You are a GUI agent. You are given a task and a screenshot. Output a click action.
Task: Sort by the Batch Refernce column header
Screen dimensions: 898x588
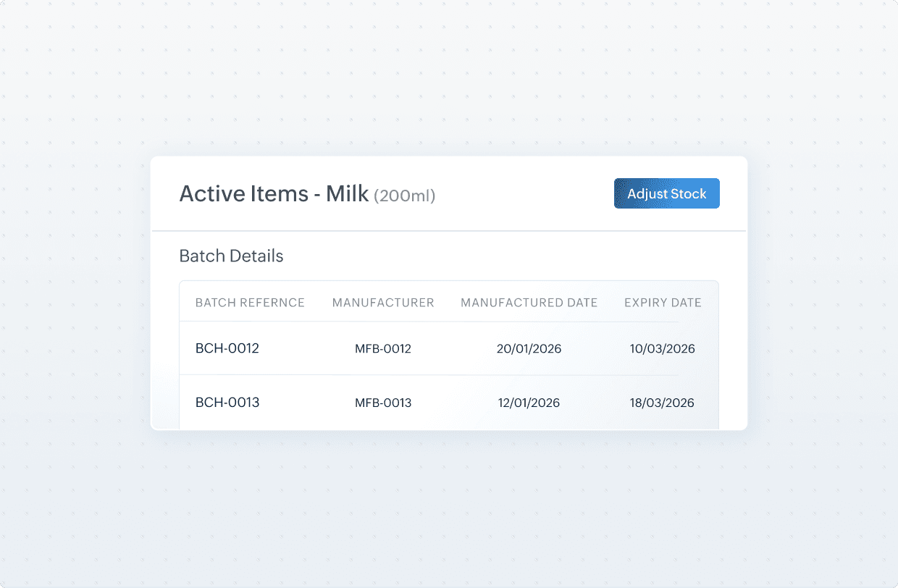pyautogui.click(x=250, y=303)
